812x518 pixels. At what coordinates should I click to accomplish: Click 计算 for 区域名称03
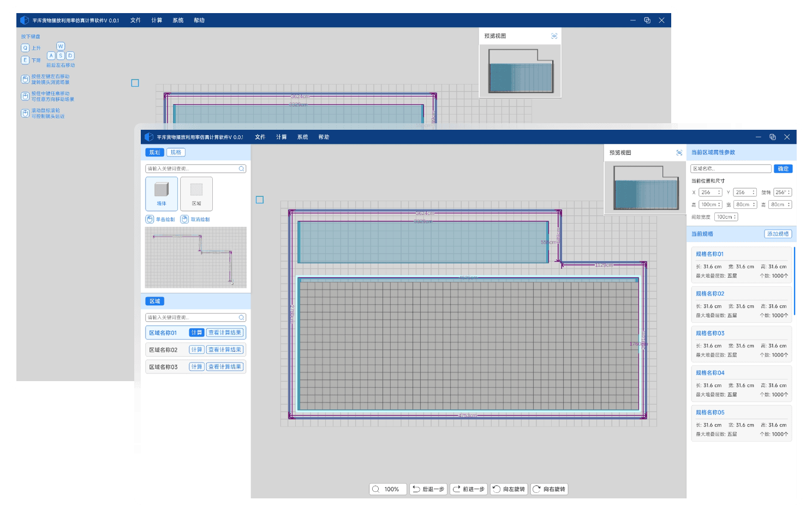click(x=196, y=367)
